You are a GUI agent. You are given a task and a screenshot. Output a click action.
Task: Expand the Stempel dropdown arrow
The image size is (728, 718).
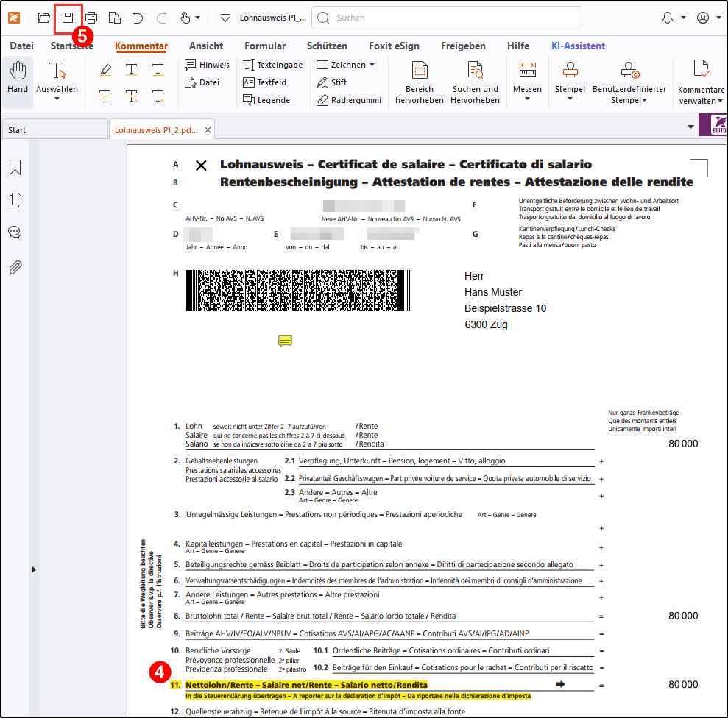point(570,99)
